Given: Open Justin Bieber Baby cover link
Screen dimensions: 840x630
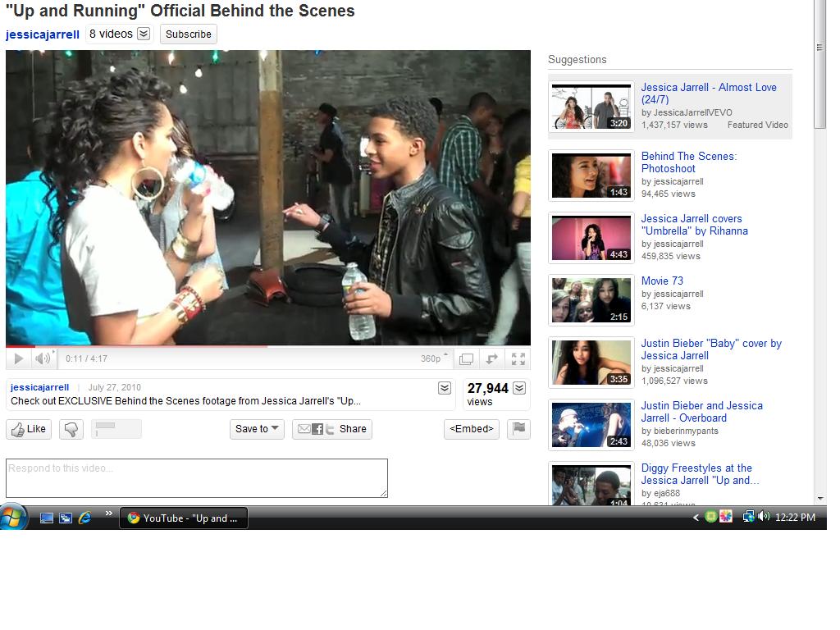Looking at the screenshot, I should (x=711, y=349).
